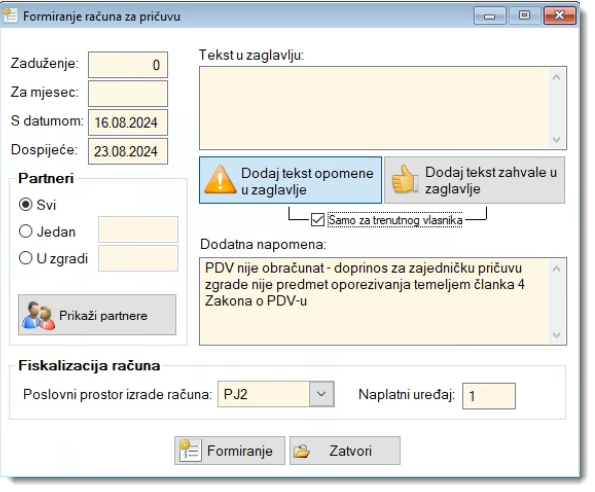The width and height of the screenshot is (595, 492).
Task: Click the Dospijeće date field
Action: pos(128,151)
